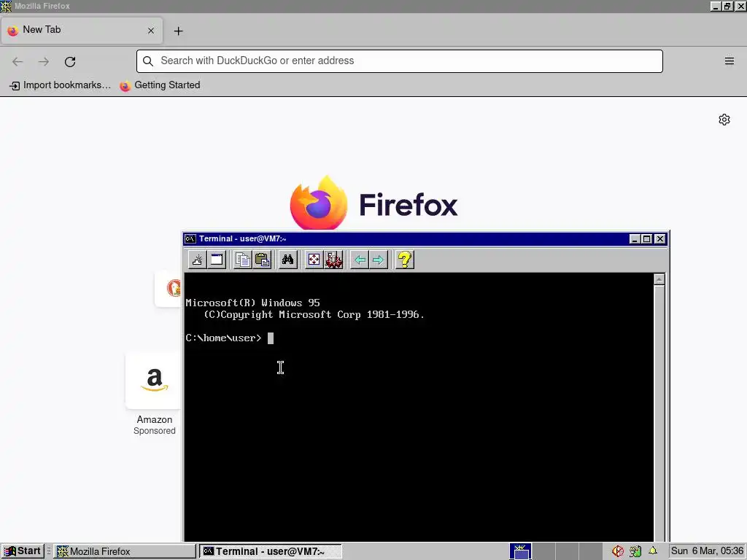Viewport: 747px width, 560px height.
Task: Open Find with the binoculars icon
Action: [288, 260]
